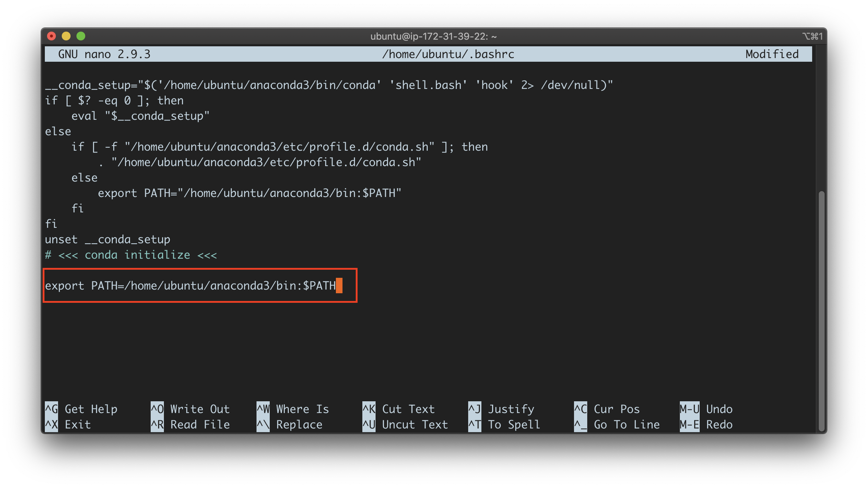Click the red close window button
Image resolution: width=868 pixels, height=488 pixels.
click(51, 36)
